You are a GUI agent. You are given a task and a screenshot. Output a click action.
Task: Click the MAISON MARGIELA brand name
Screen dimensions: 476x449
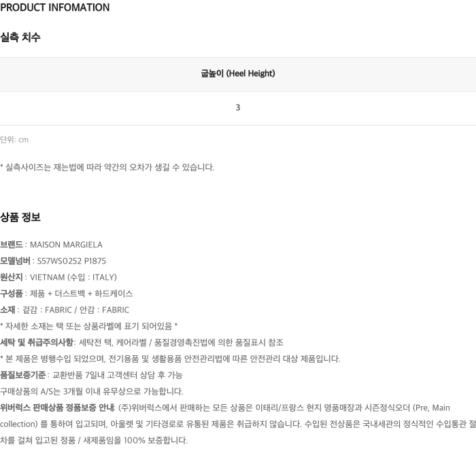(x=66, y=245)
